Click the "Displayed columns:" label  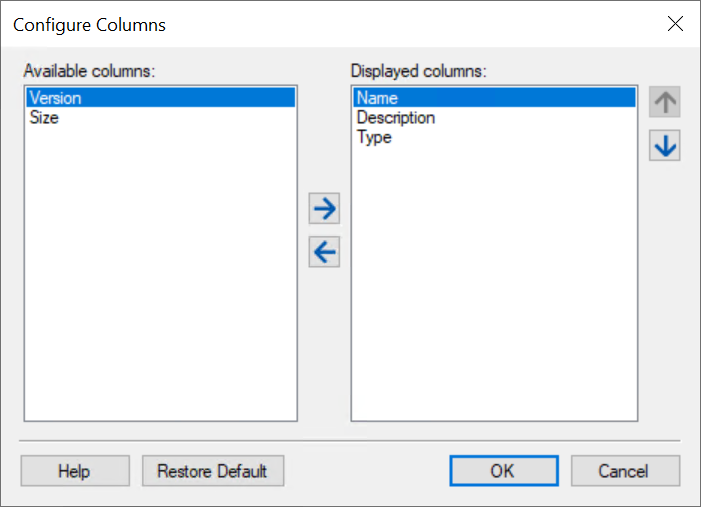pyautogui.click(x=418, y=72)
